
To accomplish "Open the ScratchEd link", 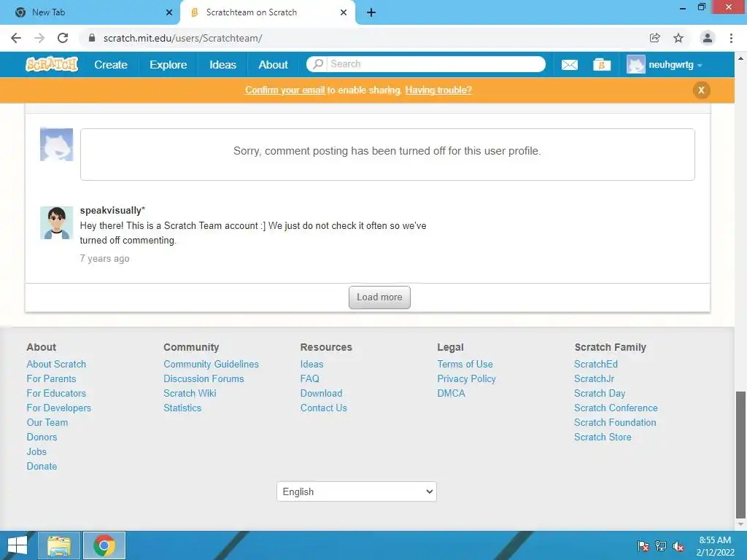I will [595, 364].
